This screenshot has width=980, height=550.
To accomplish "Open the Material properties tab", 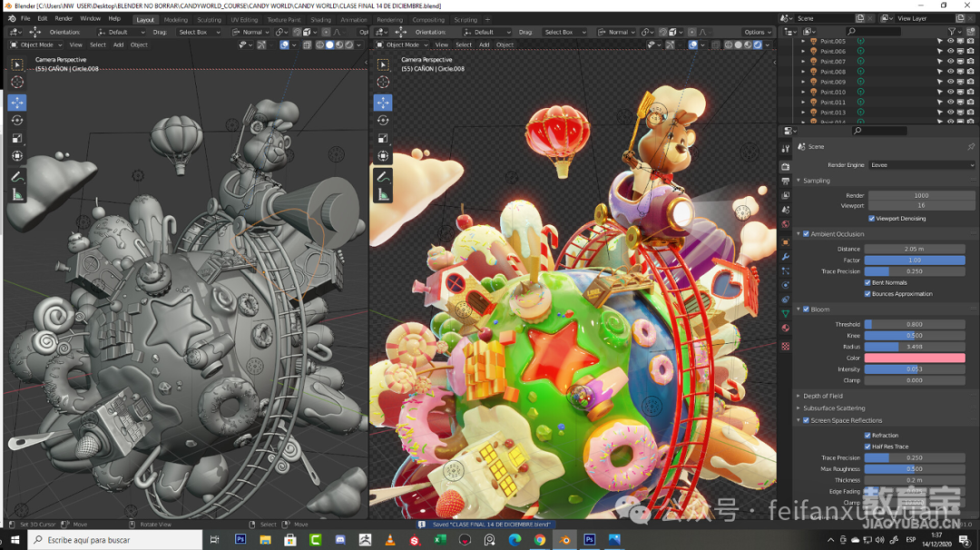I will coord(786,329).
